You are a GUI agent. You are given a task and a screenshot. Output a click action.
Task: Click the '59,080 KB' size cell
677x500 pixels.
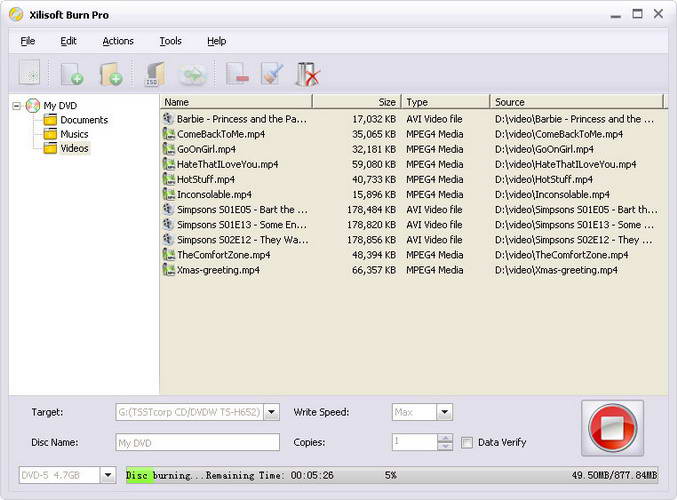[x=374, y=164]
